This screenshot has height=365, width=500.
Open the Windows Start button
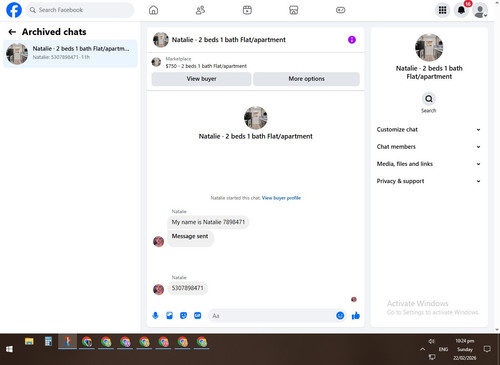pos(9,349)
